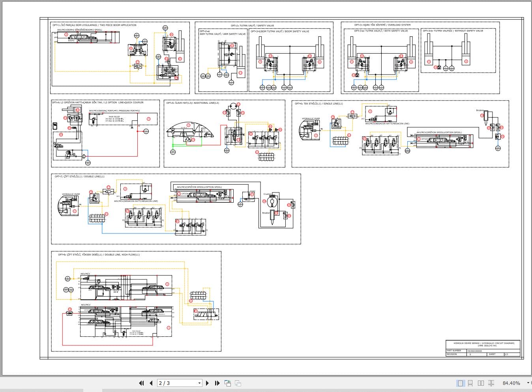Enable continuous scrolling page view
532x392 pixels.
pos(470,383)
